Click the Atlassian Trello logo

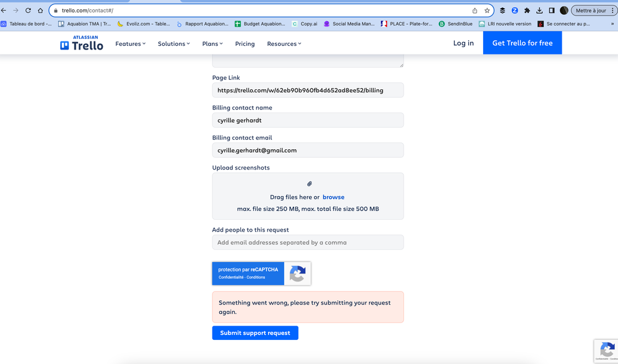[82, 43]
